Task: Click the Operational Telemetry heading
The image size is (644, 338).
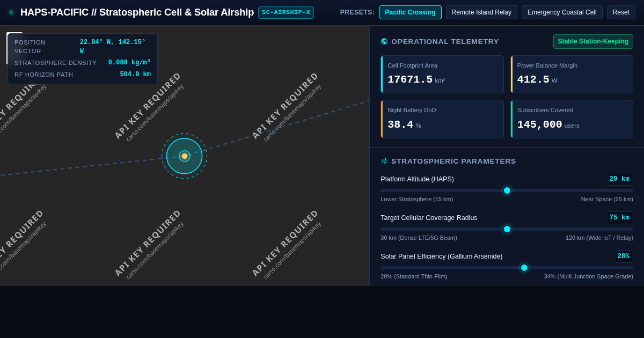Action: [445, 41]
